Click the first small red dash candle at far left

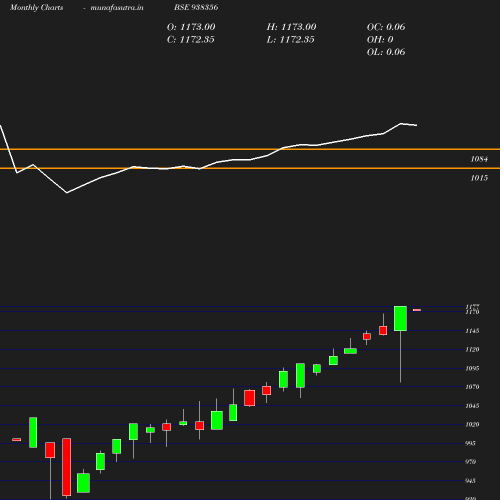[x=17, y=440]
